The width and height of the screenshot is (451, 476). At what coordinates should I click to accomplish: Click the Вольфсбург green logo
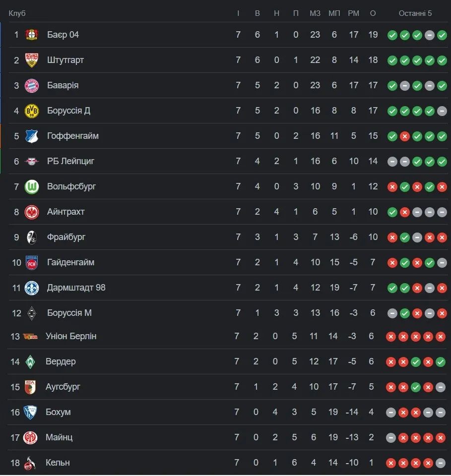32,186
